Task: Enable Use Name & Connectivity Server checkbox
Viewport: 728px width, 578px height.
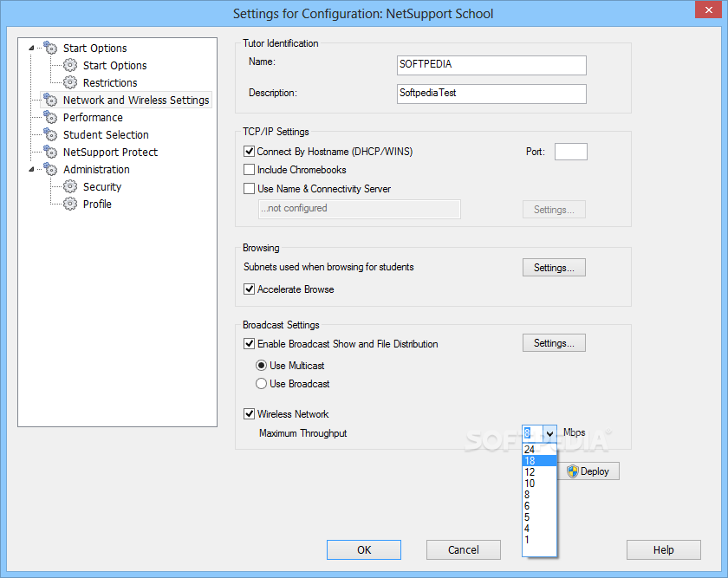Action: [x=250, y=189]
